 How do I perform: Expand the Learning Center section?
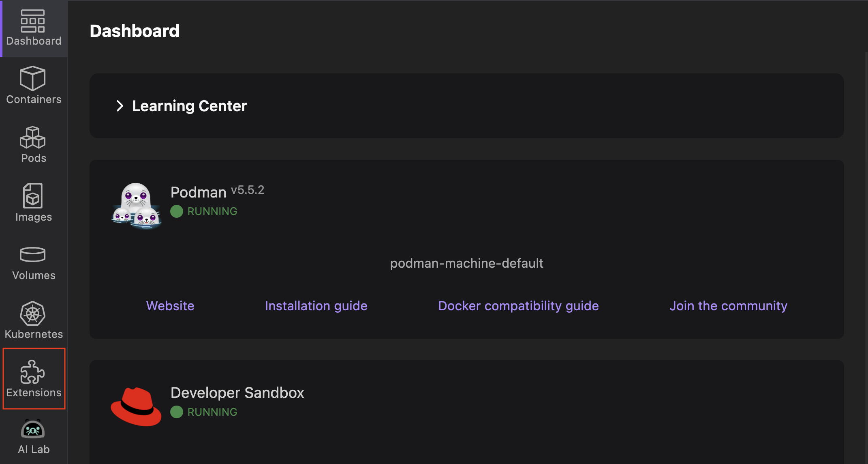coord(190,106)
